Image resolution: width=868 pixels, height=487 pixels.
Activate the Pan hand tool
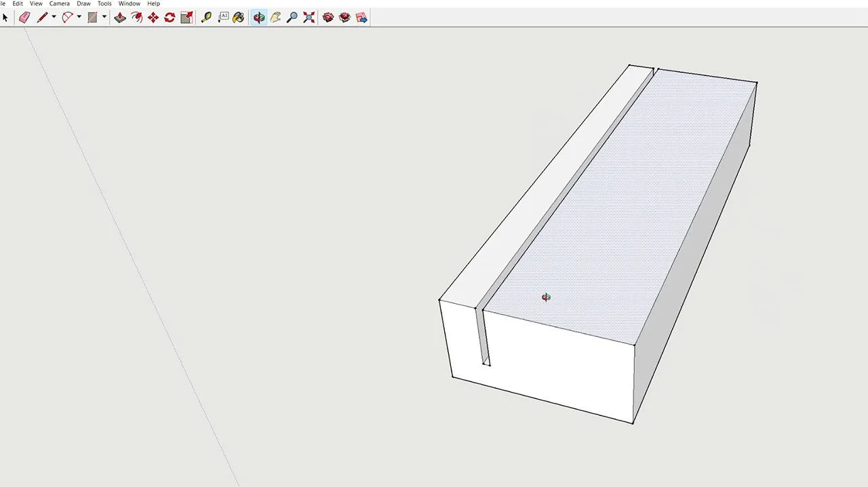(275, 18)
